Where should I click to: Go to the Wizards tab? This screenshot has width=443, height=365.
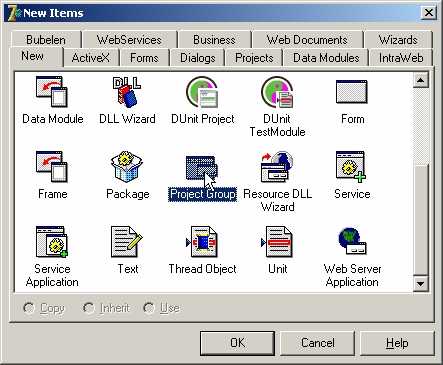[398, 40]
